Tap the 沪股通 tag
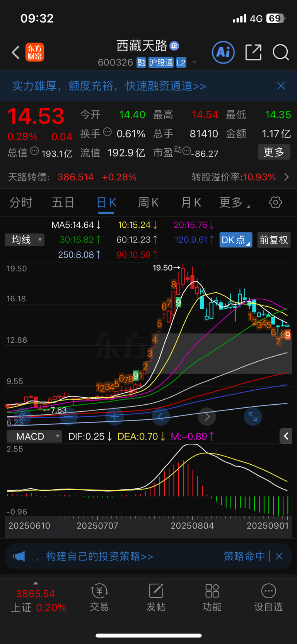This screenshot has width=297, height=644. coord(161,62)
